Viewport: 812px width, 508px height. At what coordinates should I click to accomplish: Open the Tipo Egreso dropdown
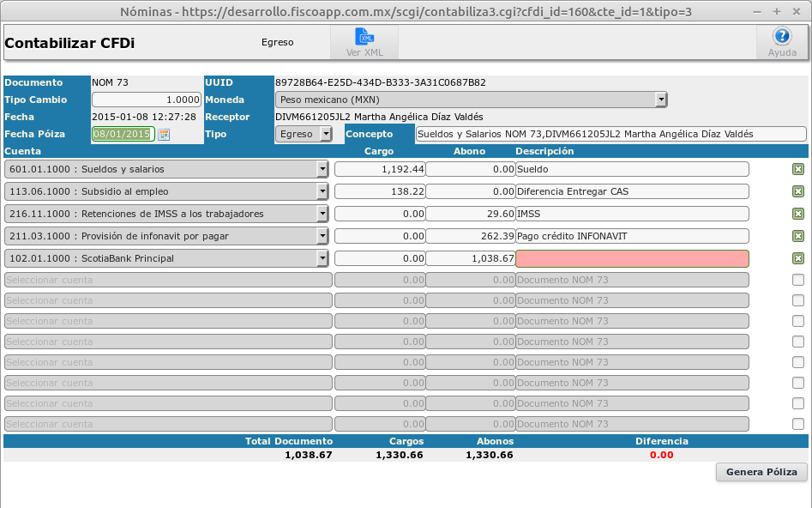(x=325, y=134)
